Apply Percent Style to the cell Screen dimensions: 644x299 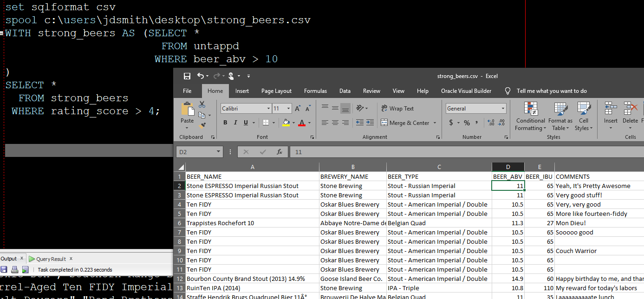tap(467, 123)
